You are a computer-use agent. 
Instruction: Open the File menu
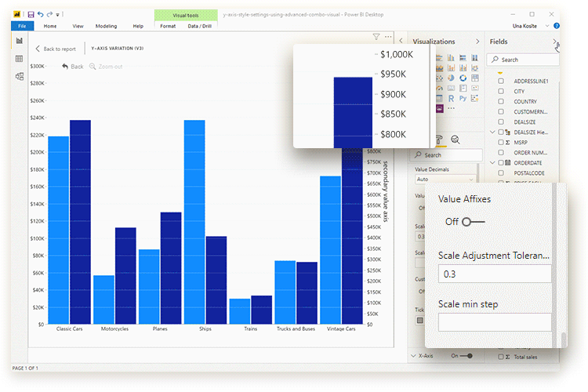pos(22,26)
